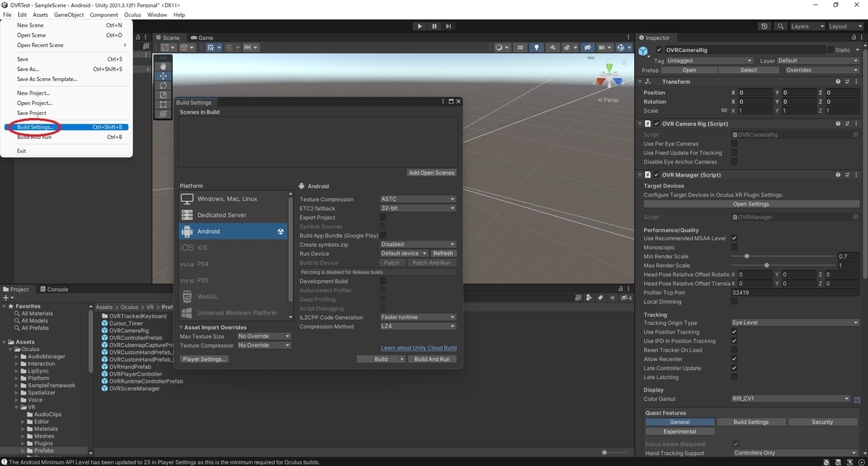Select the Hand view tool
The image size is (868, 466).
coord(163,67)
